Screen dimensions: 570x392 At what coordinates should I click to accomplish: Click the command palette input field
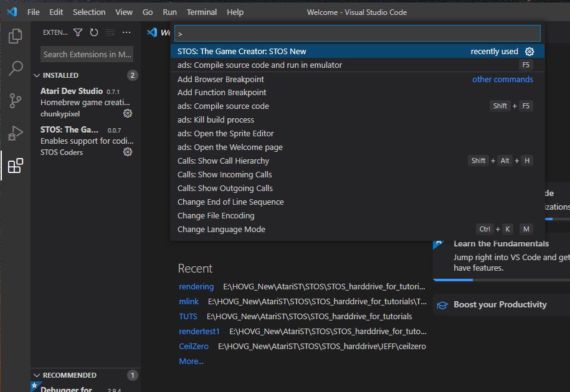click(x=356, y=34)
